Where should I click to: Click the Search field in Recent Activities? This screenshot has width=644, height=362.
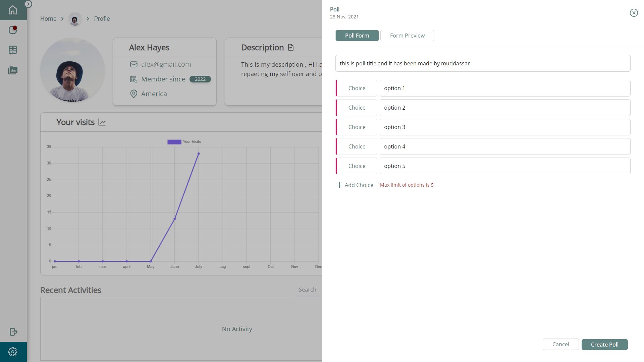pyautogui.click(x=308, y=290)
